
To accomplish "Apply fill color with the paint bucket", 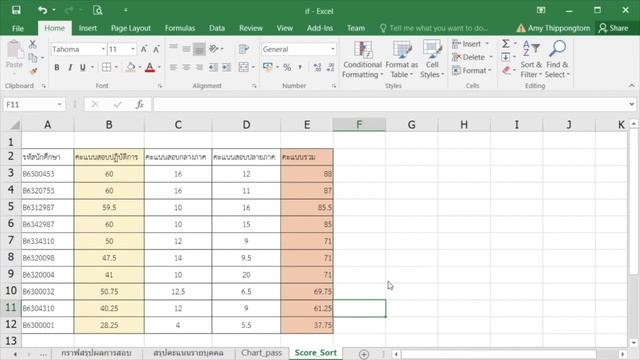I will [131, 67].
